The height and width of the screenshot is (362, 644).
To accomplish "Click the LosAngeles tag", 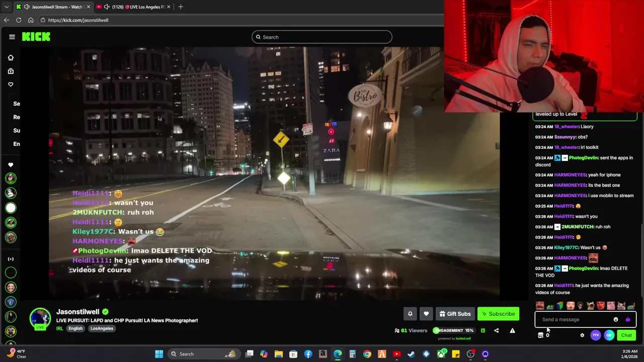I will (x=102, y=328).
